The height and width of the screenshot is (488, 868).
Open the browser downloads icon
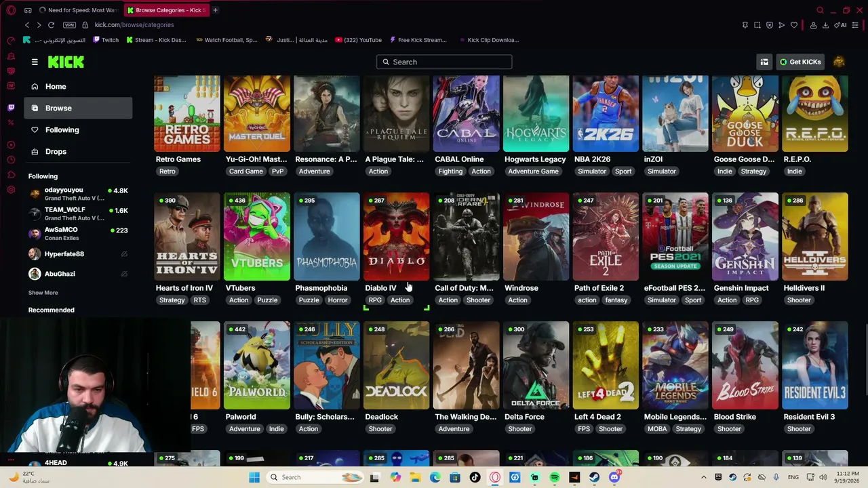click(825, 25)
